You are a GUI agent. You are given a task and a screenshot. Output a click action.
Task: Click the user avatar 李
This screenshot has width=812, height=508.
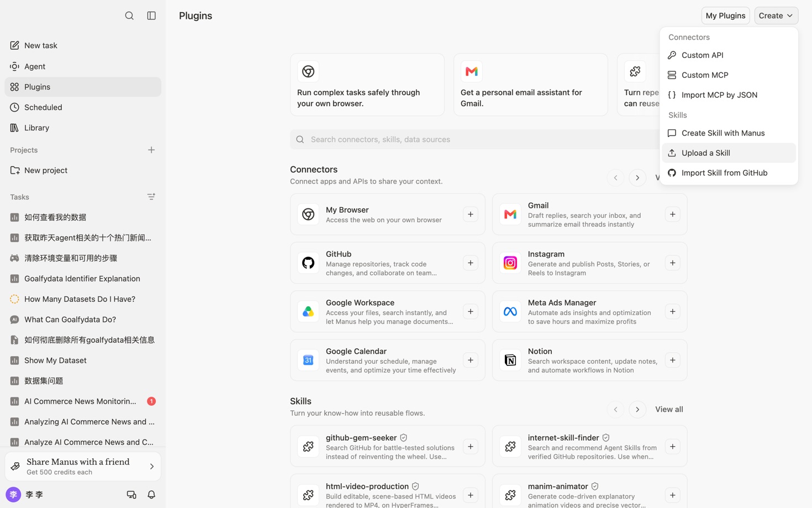tap(13, 495)
